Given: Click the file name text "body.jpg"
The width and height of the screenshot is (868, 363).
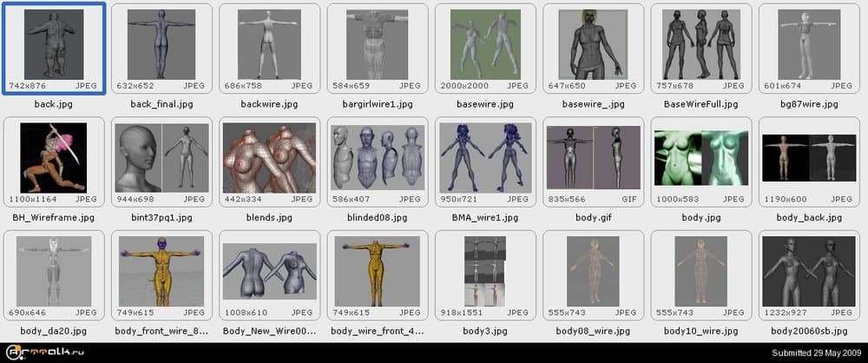Looking at the screenshot, I should (x=701, y=218).
